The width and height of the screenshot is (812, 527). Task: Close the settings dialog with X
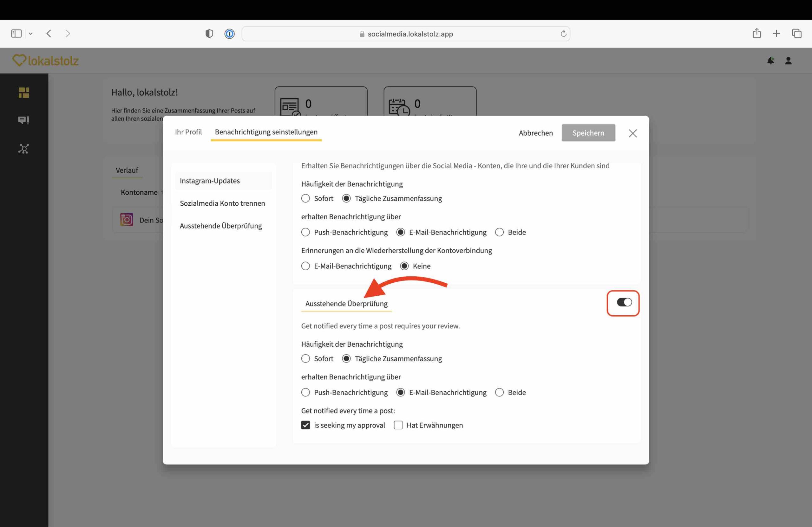click(x=632, y=133)
